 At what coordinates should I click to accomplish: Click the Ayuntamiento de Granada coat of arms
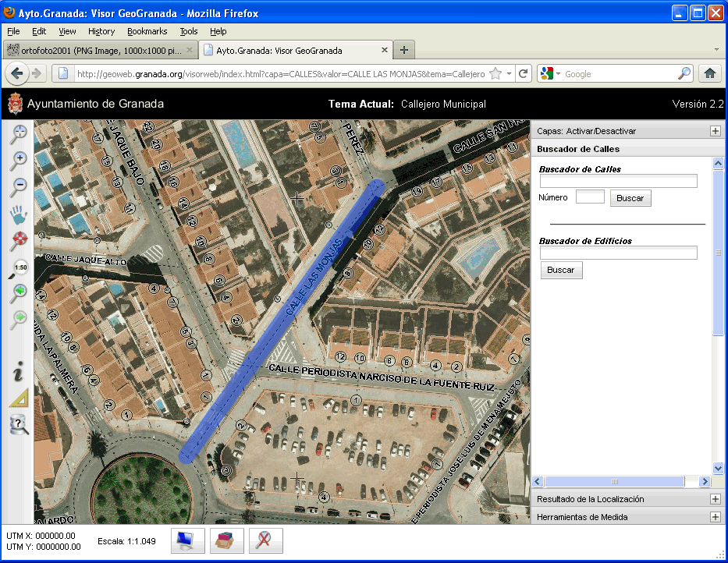[16, 103]
